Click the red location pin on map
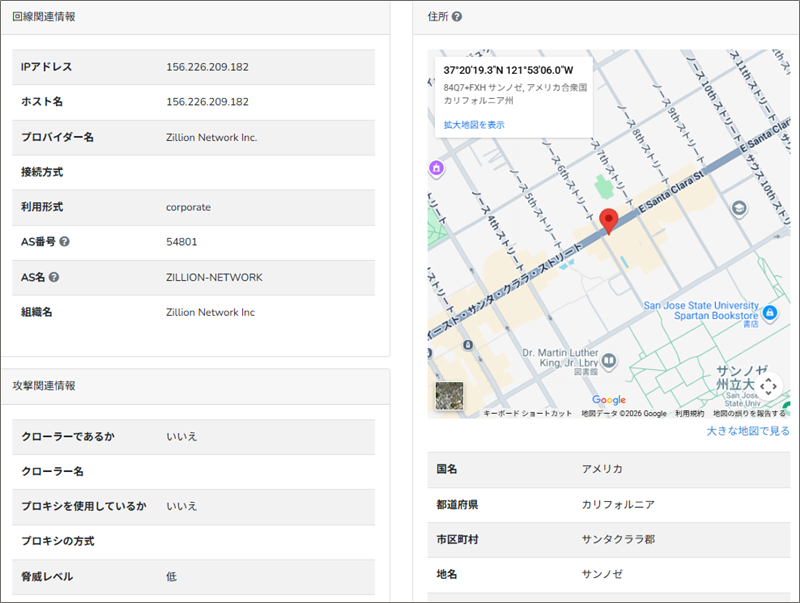Screen dimensions: 800x603 click(x=607, y=221)
